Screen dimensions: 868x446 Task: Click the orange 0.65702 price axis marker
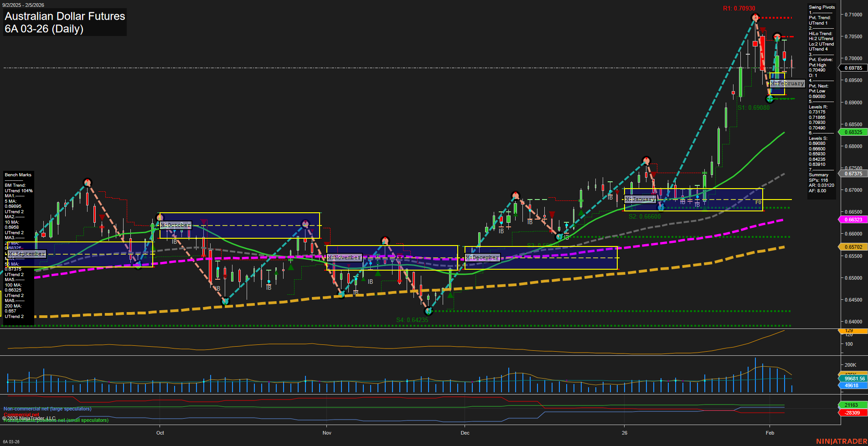852,246
